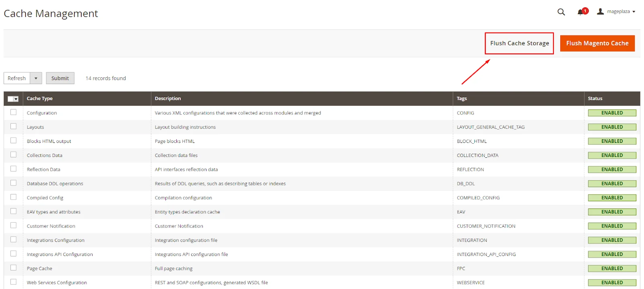Click the ENABLED status badge for Configuration
The height and width of the screenshot is (289, 644).
click(612, 113)
